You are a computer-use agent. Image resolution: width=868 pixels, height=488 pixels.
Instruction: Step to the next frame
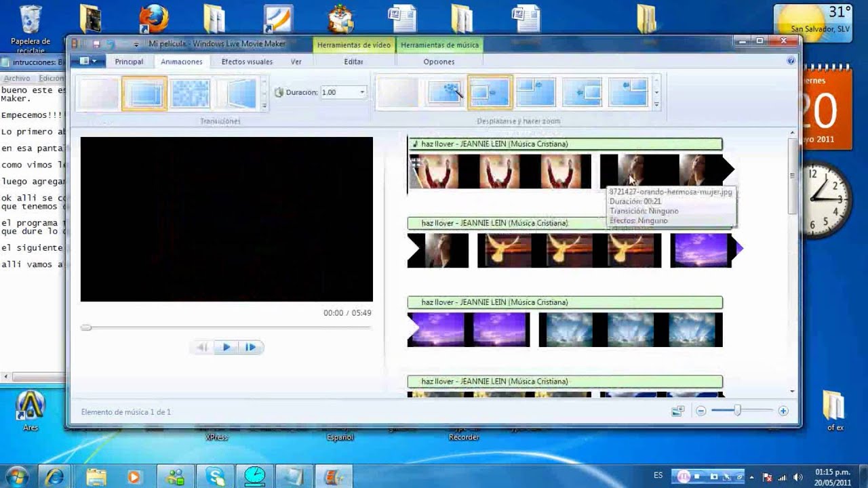click(x=250, y=347)
